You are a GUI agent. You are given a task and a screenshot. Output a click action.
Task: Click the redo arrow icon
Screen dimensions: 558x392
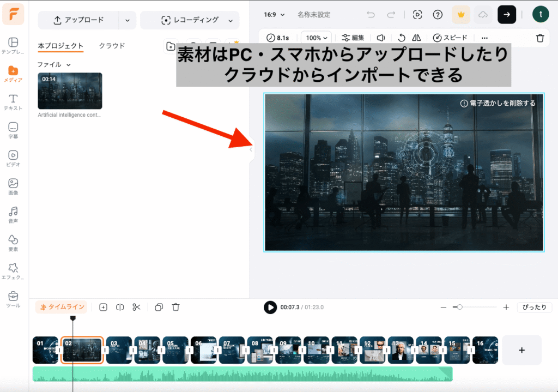(x=391, y=15)
